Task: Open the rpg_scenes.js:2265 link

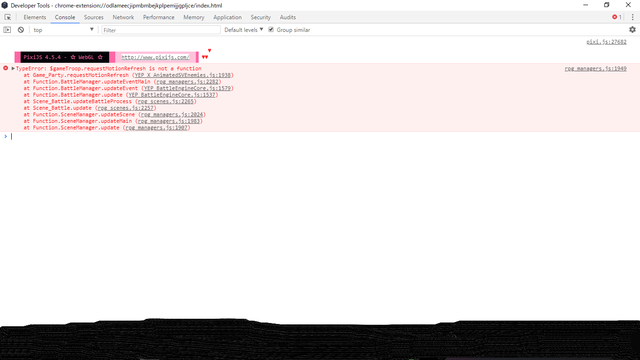Action: (166, 101)
